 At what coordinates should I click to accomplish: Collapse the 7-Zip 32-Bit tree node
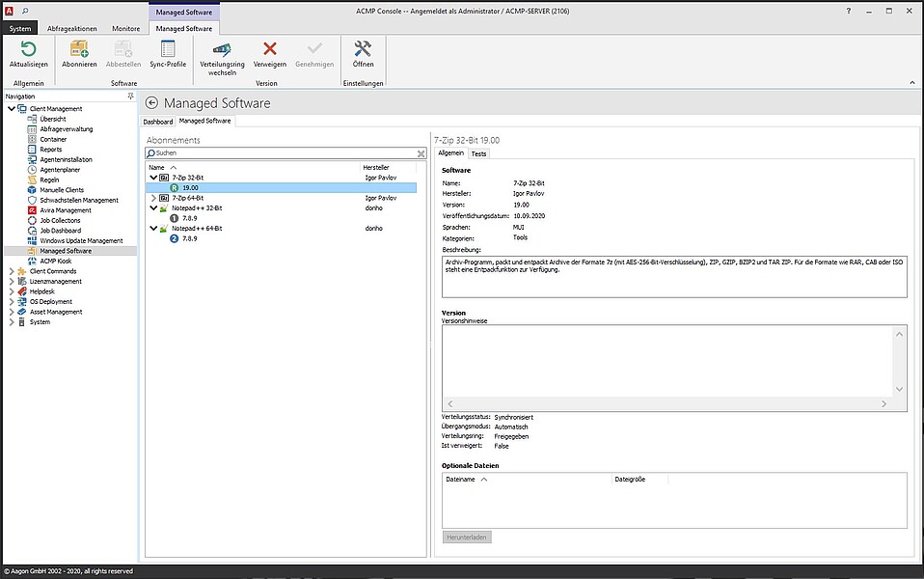point(153,178)
